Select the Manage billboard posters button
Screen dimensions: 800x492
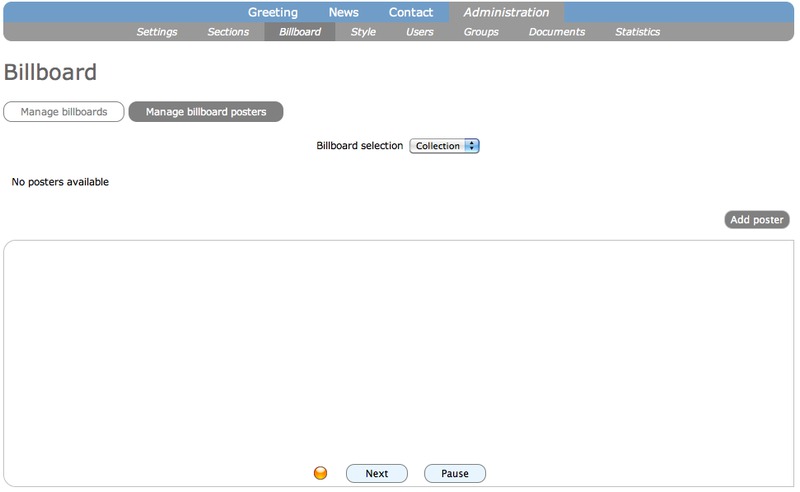point(206,112)
